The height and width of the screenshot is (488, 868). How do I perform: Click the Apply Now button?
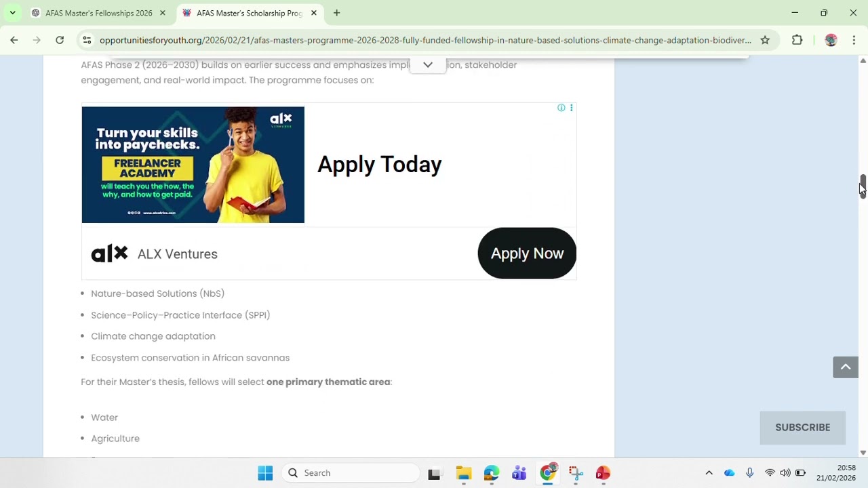click(527, 253)
